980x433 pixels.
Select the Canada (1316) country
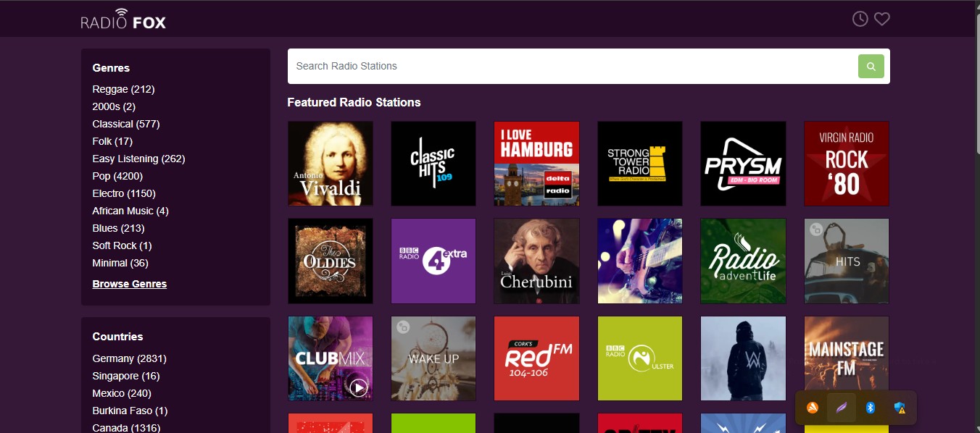point(126,428)
